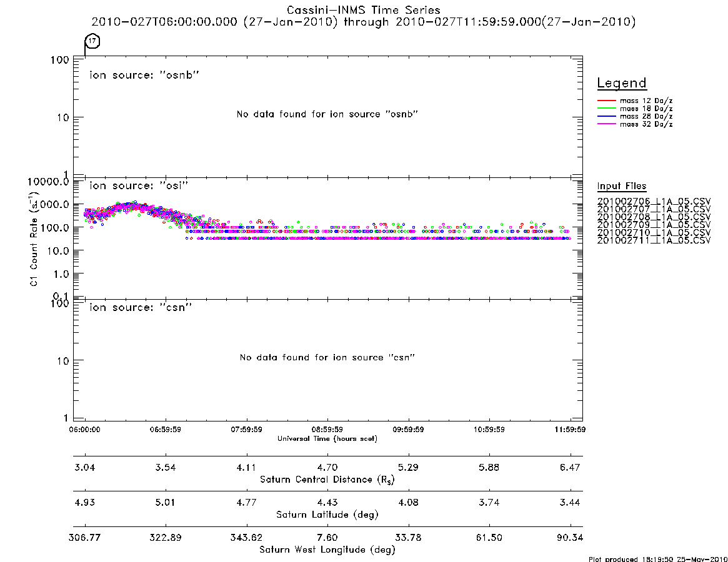728x562 pixels.
Task: Click the ion source "osnb" panel label
Action: (144, 75)
